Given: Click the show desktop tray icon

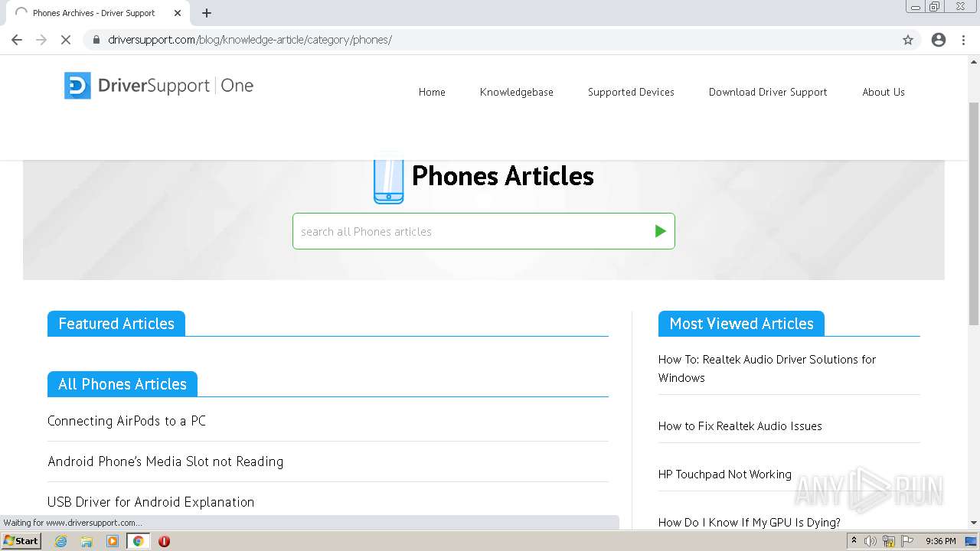Looking at the screenshot, I should [971, 541].
